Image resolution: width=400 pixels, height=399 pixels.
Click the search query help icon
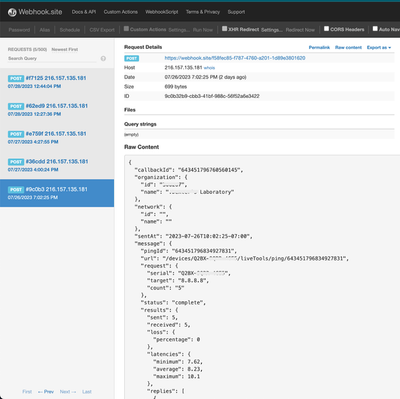103,58
